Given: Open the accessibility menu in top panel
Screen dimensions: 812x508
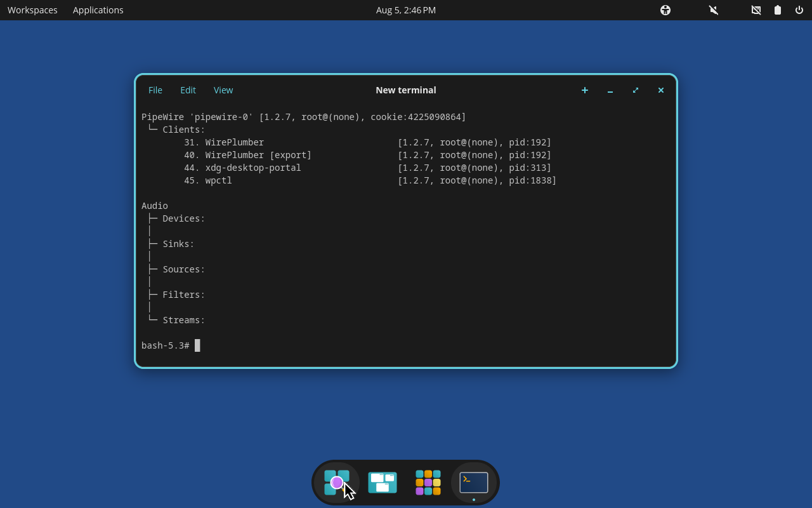Looking at the screenshot, I should [x=665, y=10].
